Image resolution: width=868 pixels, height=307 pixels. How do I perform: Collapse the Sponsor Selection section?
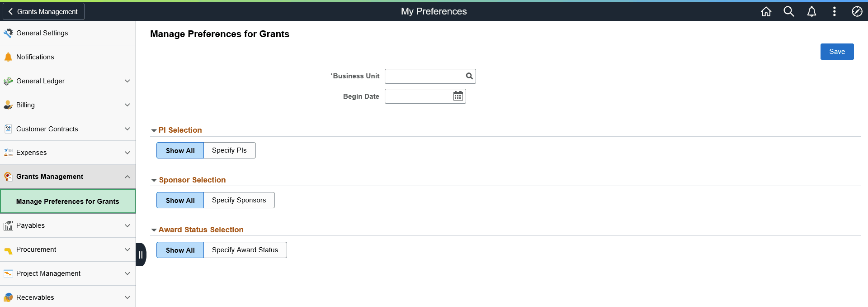pos(154,180)
